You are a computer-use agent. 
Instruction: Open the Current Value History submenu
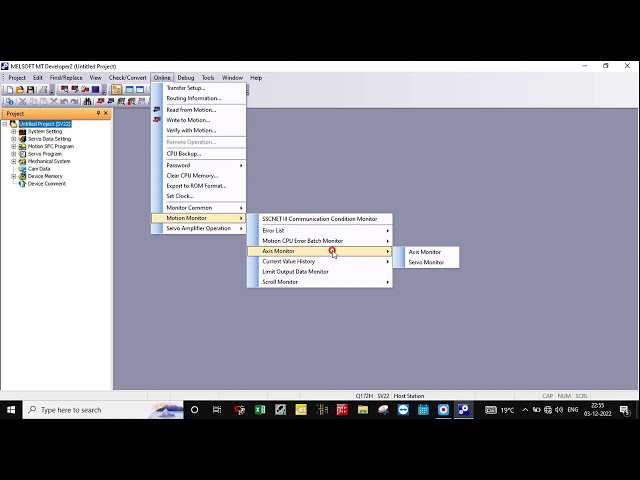(320, 261)
